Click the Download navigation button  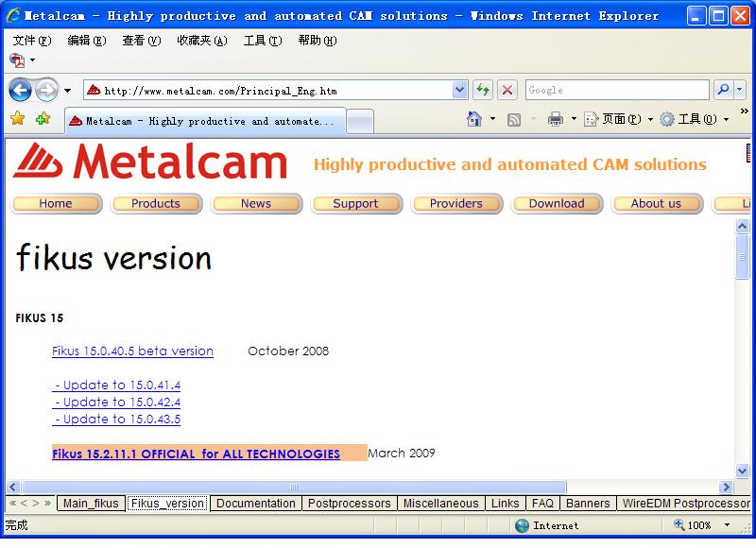(557, 203)
